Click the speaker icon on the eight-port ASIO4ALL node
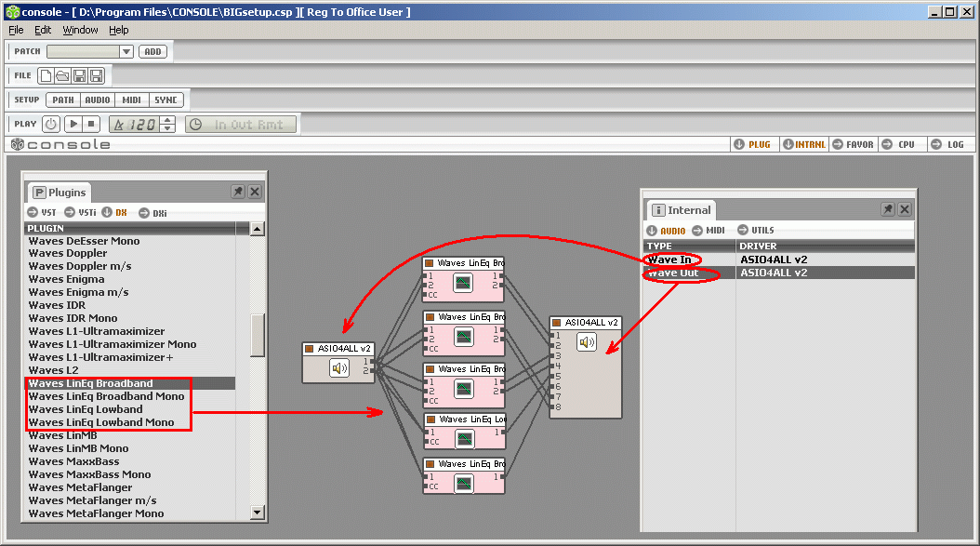Image resolution: width=980 pixels, height=546 pixels. (587, 342)
